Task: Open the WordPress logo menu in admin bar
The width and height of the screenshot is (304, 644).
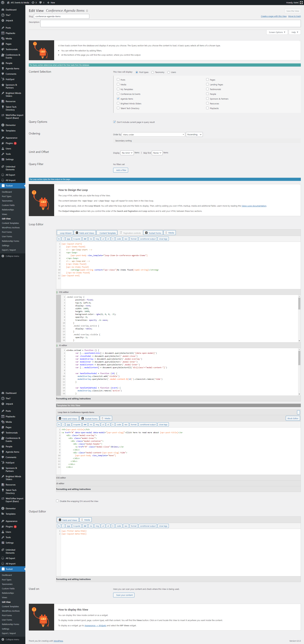Action: coord(3,3)
